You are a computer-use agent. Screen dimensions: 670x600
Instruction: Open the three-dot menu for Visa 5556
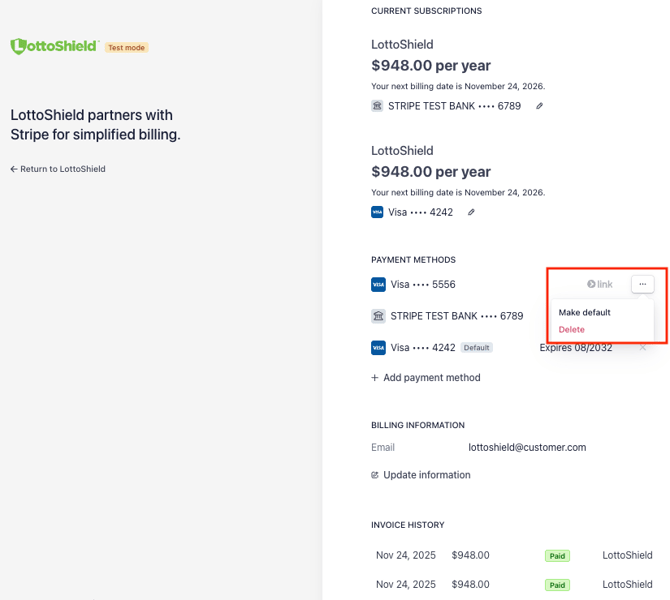click(642, 285)
